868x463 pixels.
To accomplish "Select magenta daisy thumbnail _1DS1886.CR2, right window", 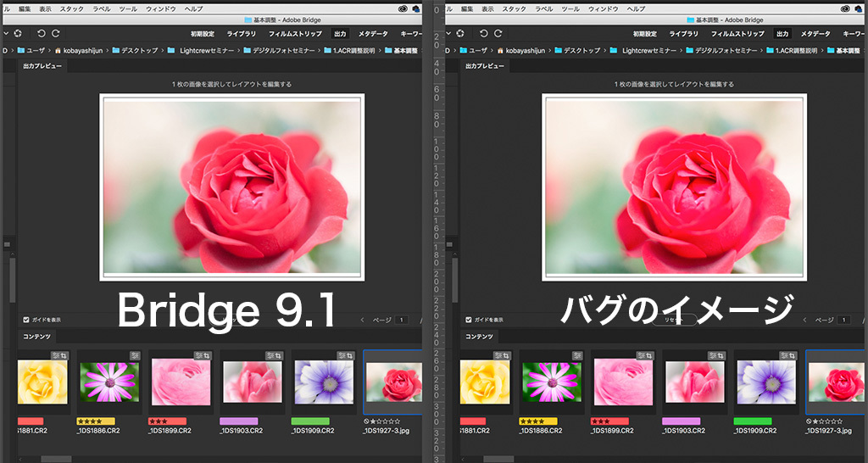I will click(551, 382).
